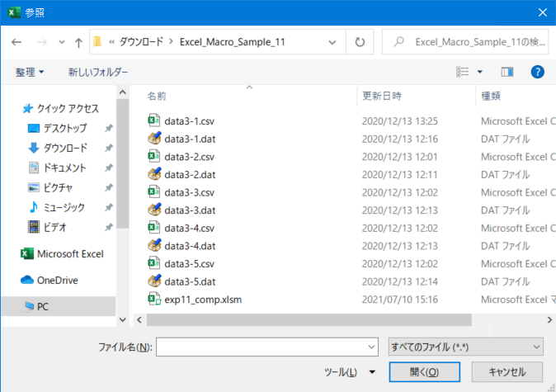Image resolution: width=556 pixels, height=392 pixels.
Task: Select PC in the navigation pane
Action: (x=58, y=306)
